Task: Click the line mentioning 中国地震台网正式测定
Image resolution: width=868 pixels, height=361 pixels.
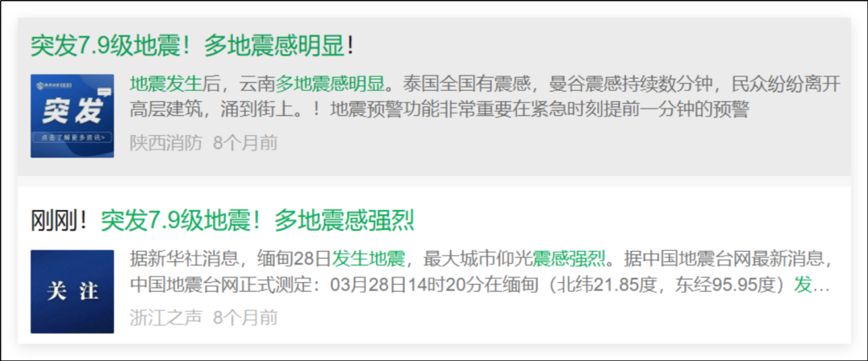Action: coord(479,285)
